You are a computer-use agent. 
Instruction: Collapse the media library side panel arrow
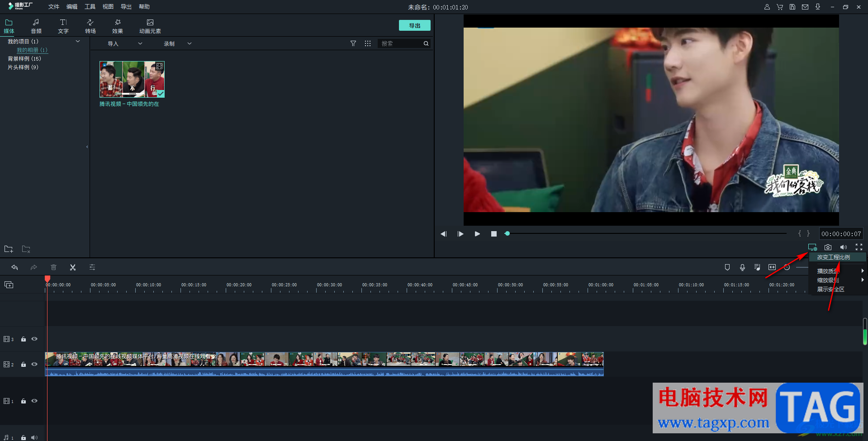87,147
